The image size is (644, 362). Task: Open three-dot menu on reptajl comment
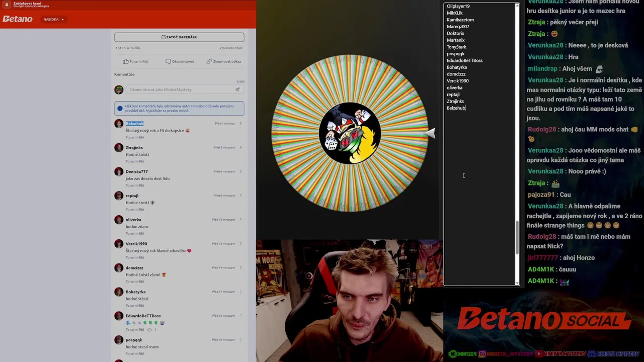point(240,196)
